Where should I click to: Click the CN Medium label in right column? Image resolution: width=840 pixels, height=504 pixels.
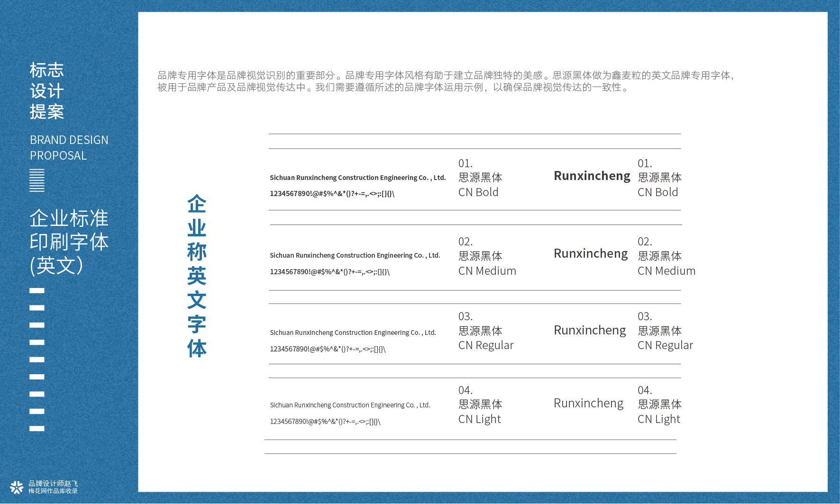tap(667, 271)
